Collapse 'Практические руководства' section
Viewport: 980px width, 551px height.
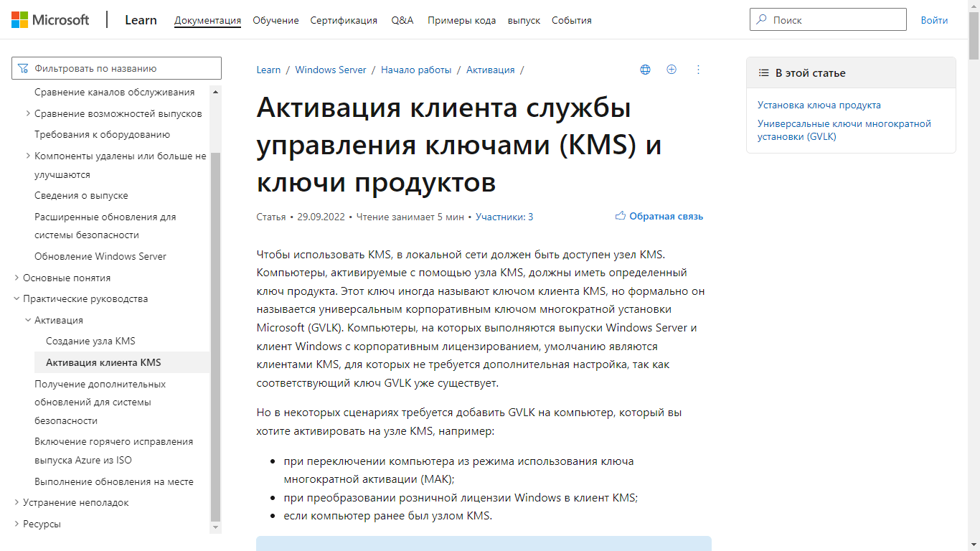pos(17,298)
